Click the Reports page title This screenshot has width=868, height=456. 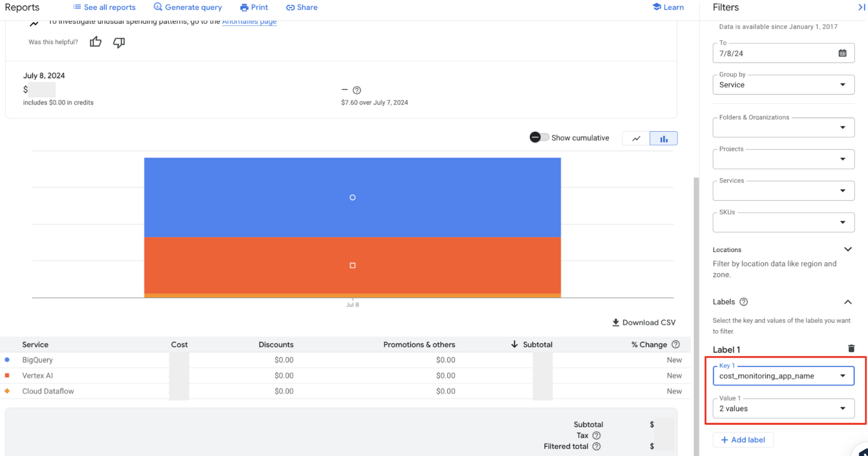click(x=22, y=7)
